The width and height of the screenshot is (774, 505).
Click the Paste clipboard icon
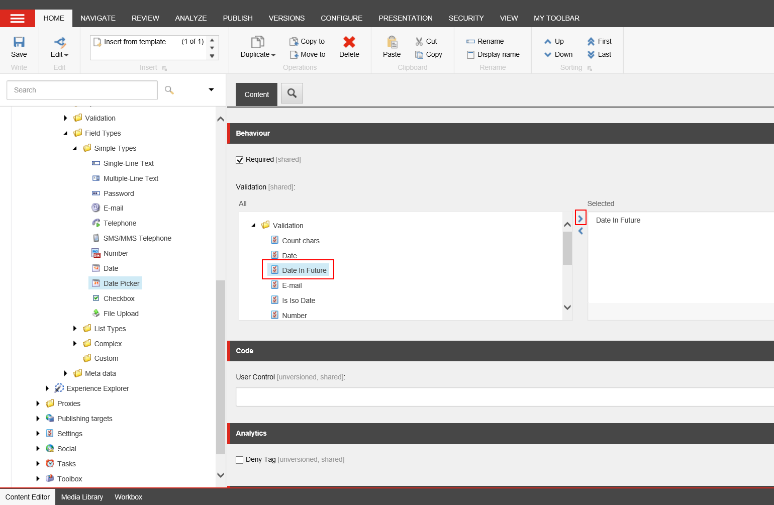[391, 43]
